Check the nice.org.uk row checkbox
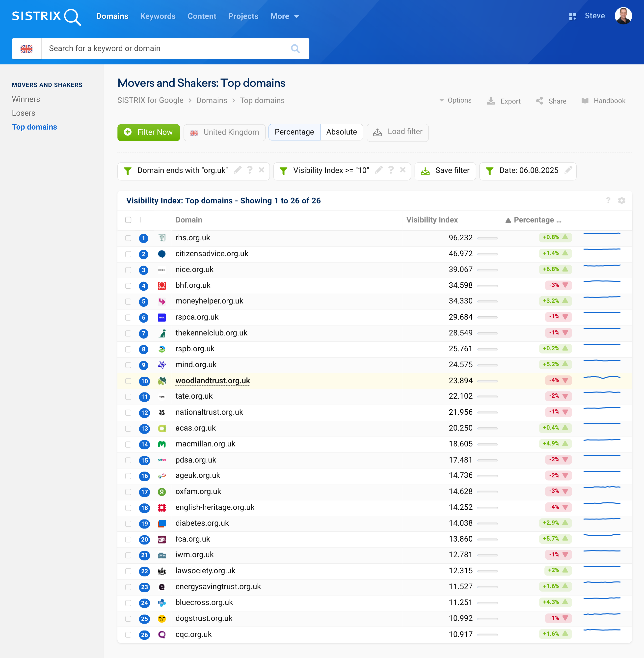This screenshot has height=658, width=644. (x=128, y=270)
